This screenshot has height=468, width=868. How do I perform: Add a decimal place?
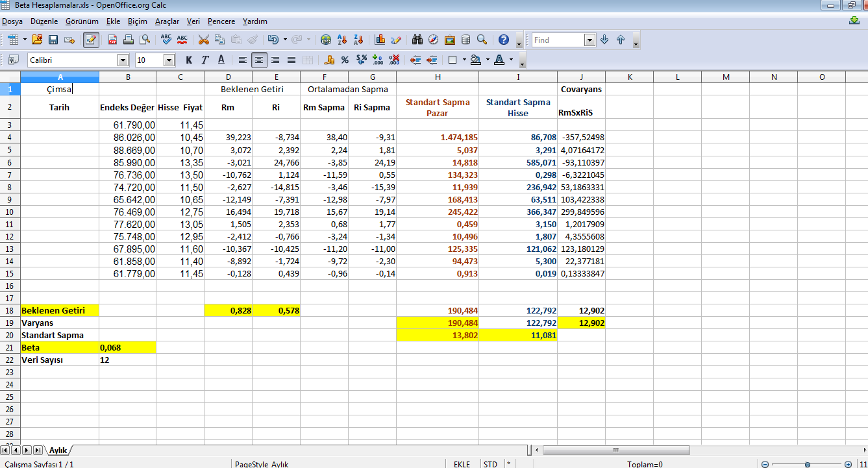(378, 60)
